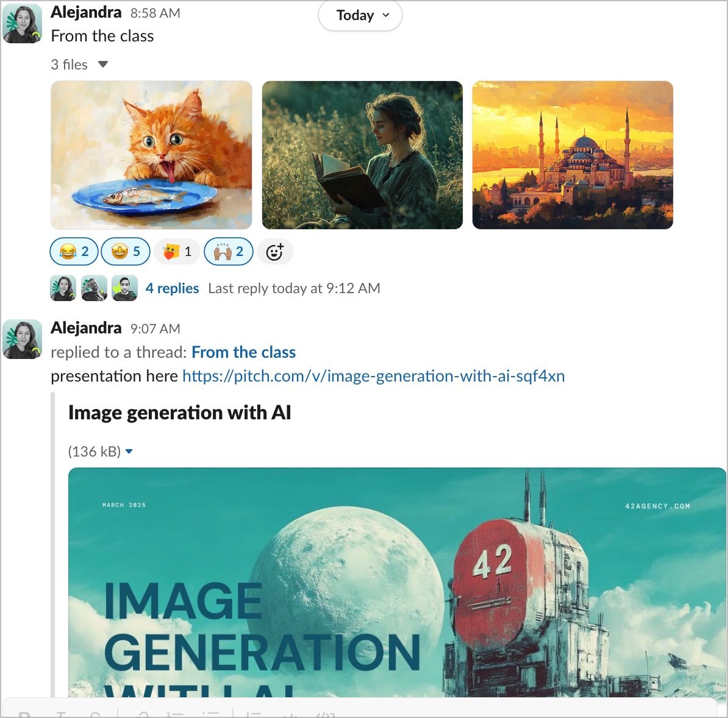Toggle the star-struck emoji reaction with 5
Viewport: 728px width, 718px height.
pos(126,252)
